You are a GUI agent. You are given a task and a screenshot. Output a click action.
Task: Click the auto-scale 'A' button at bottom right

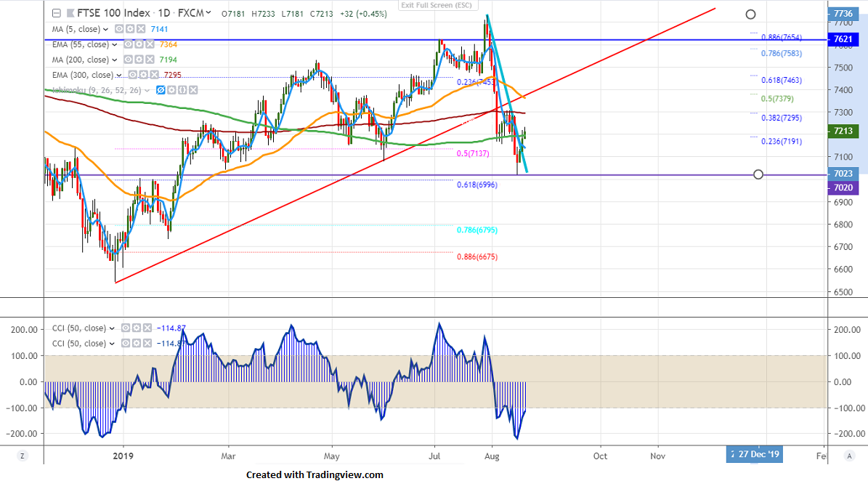tap(849, 456)
